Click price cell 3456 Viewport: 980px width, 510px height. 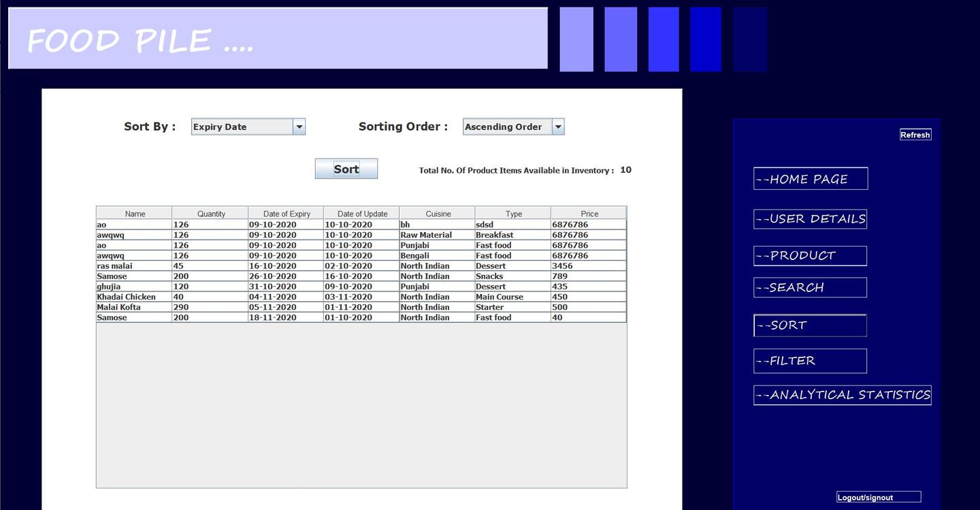[589, 266]
